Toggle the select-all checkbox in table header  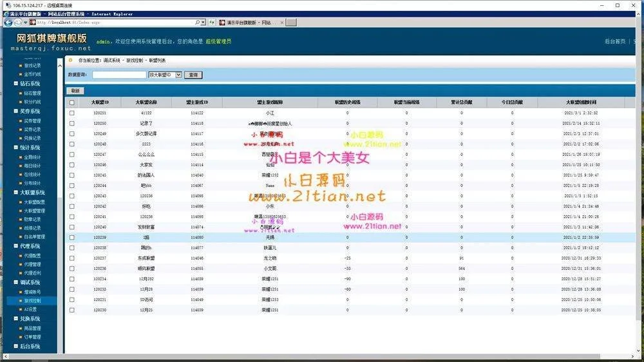point(72,102)
